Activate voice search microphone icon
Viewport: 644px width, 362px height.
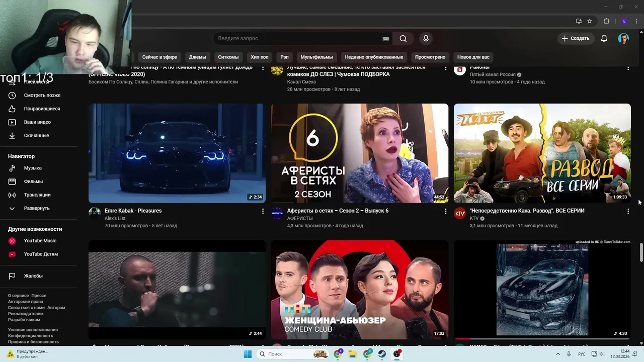[x=426, y=39]
